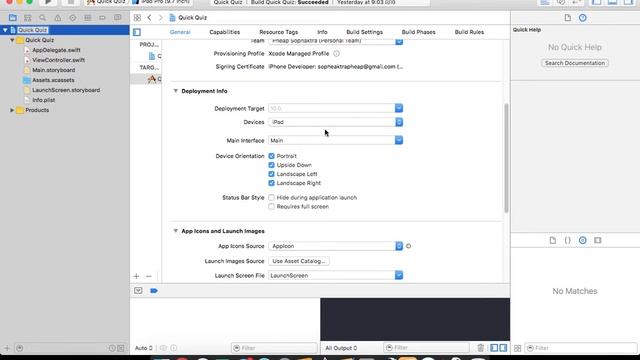Select AppDelegate.swift in navigator

point(56,50)
